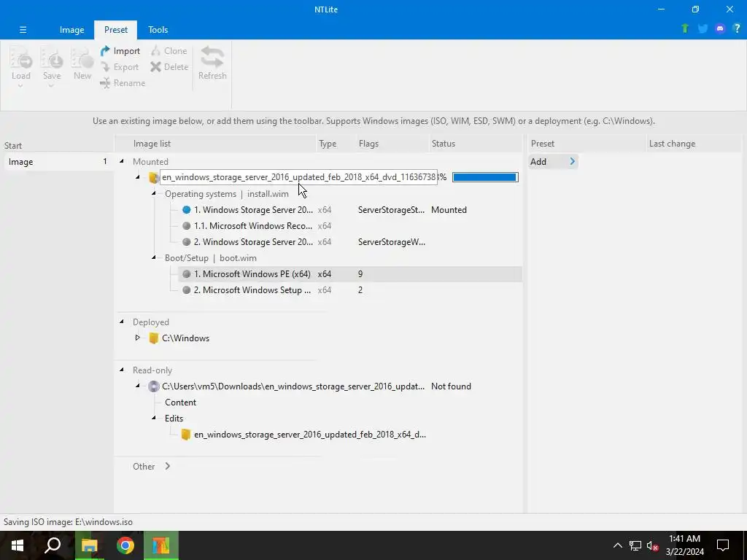Click the read-only ISO disc icon
Image resolution: width=747 pixels, height=560 pixels.
point(153,386)
